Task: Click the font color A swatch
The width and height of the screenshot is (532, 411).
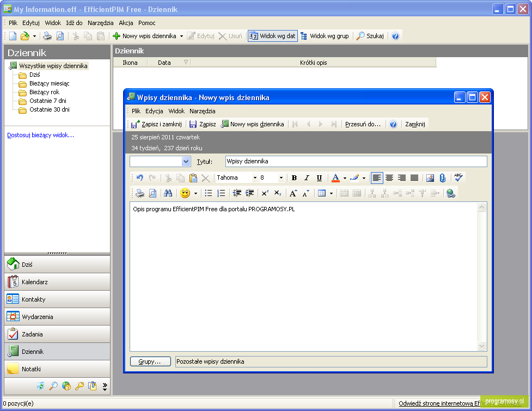Action: tap(335, 177)
